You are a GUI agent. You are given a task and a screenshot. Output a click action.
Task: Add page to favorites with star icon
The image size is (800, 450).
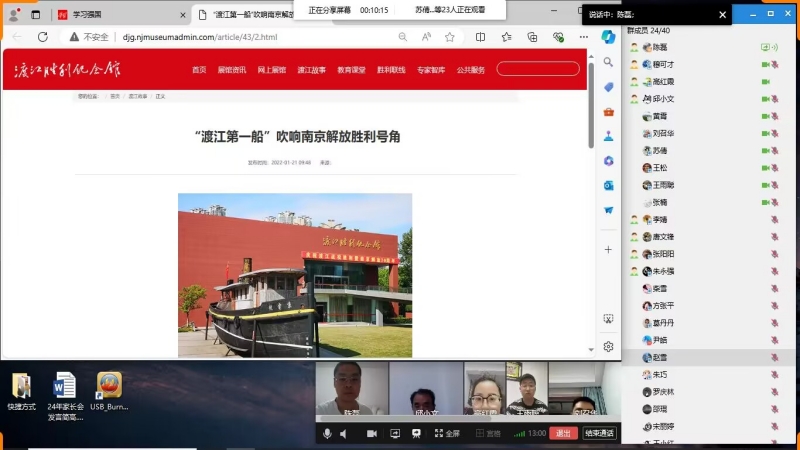pyautogui.click(x=449, y=37)
